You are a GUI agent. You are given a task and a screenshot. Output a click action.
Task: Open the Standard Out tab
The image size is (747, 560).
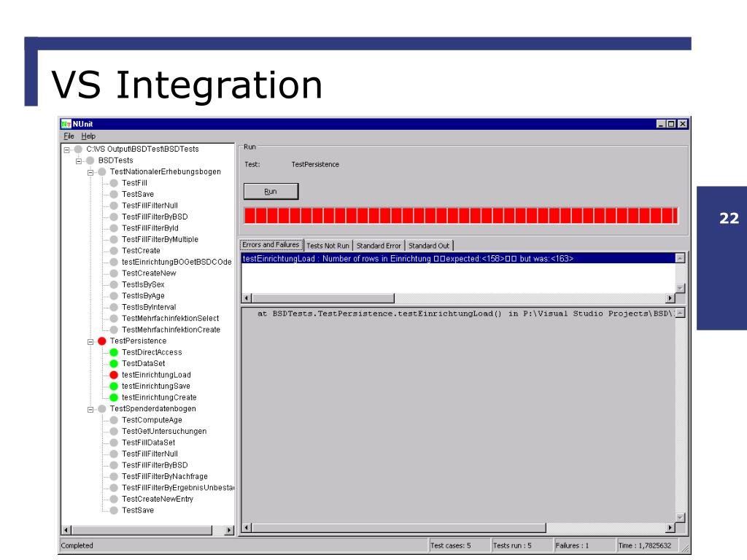429,246
